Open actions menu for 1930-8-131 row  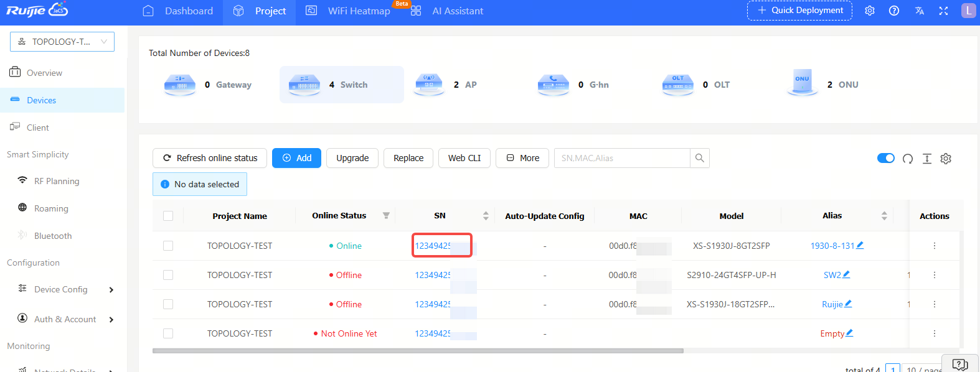[934, 246]
